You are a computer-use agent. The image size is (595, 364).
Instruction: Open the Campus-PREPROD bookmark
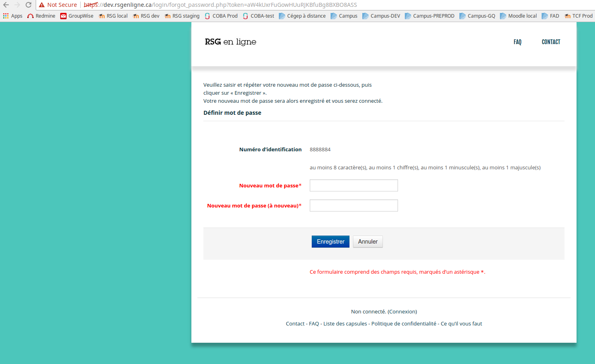pos(429,16)
